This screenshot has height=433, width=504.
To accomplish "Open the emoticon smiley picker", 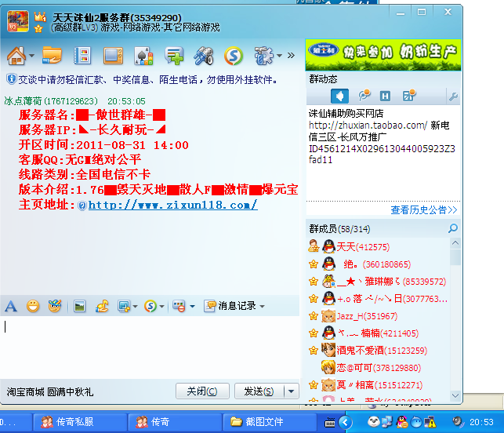I will click(33, 306).
